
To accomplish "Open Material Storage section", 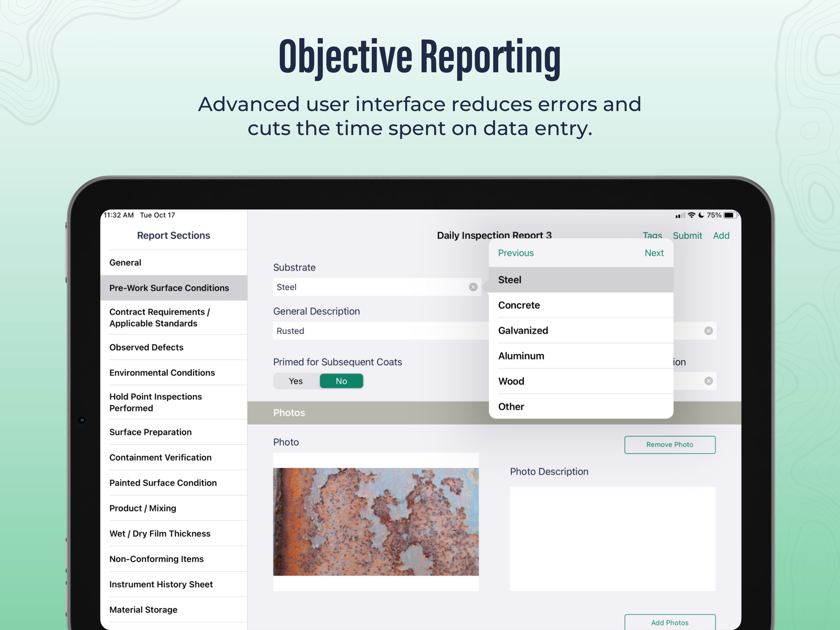I will [173, 610].
